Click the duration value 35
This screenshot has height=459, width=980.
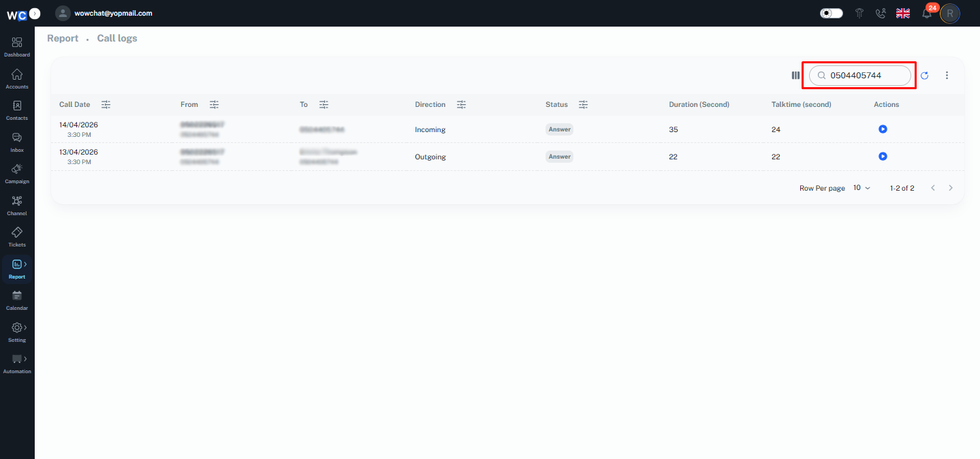(674, 129)
